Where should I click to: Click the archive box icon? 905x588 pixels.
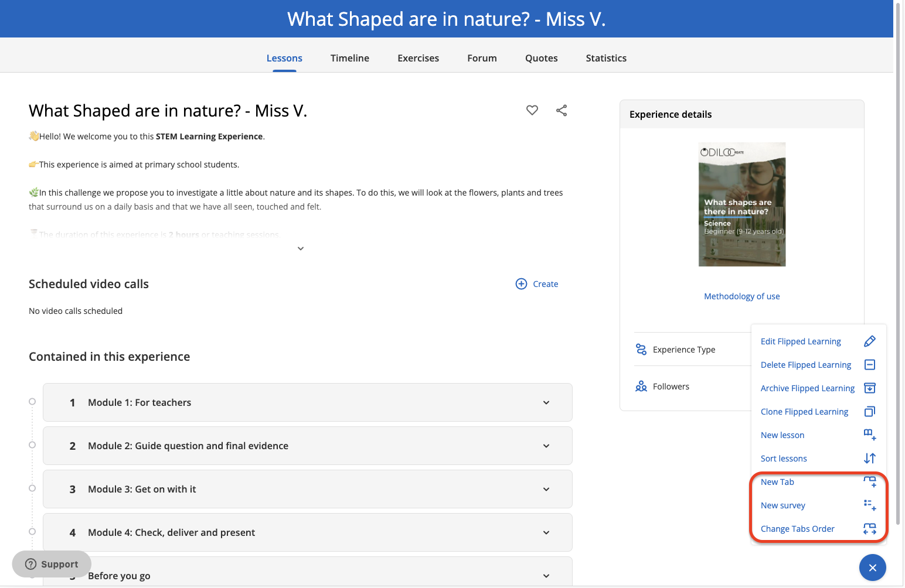870,388
